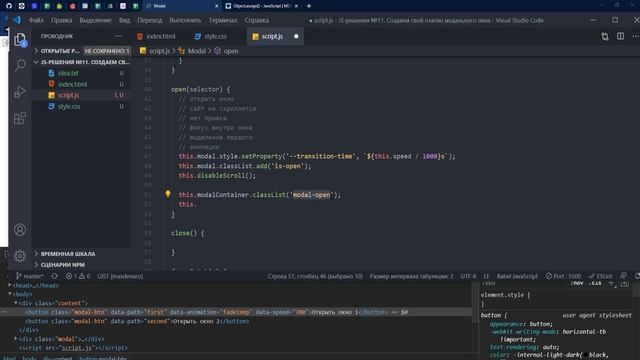640x360 pixels.
Task: Click the Explorer panel more actions ellipsis
Action: 119,36
